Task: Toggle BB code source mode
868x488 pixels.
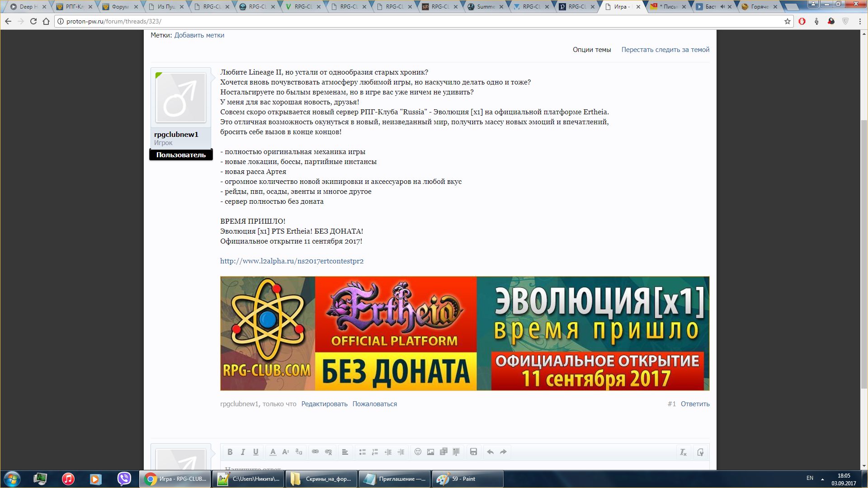Action: 700,452
